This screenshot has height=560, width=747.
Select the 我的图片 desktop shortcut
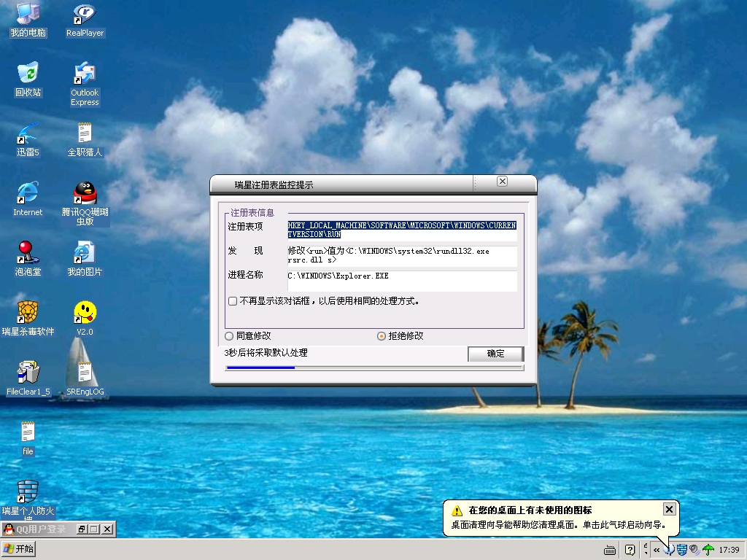85,259
